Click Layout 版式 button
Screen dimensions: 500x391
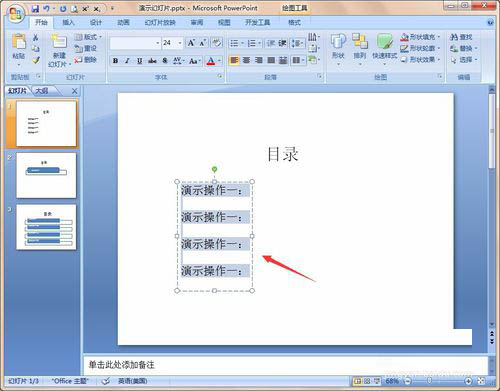(x=88, y=37)
